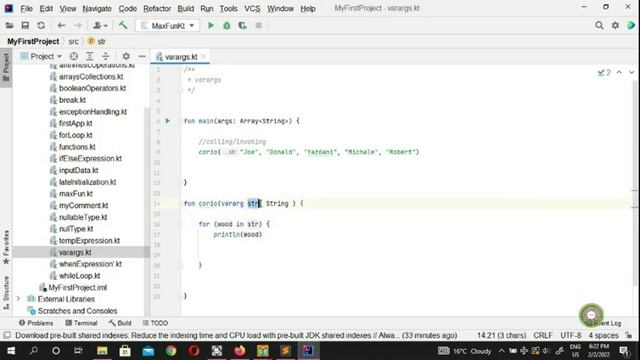
Task: Click 4 spaces indent setting
Action: click(603, 335)
